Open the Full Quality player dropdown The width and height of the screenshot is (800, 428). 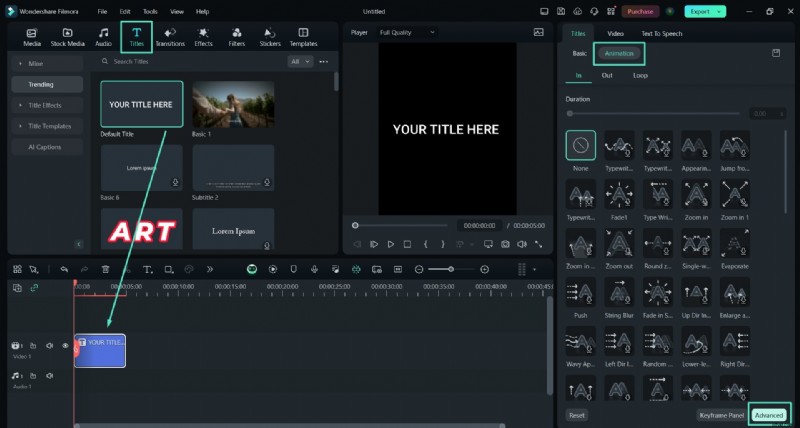pos(407,32)
